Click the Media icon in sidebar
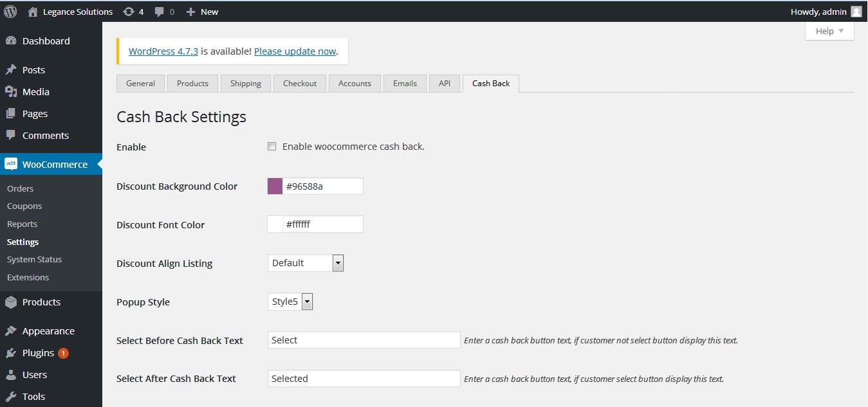 (11, 92)
